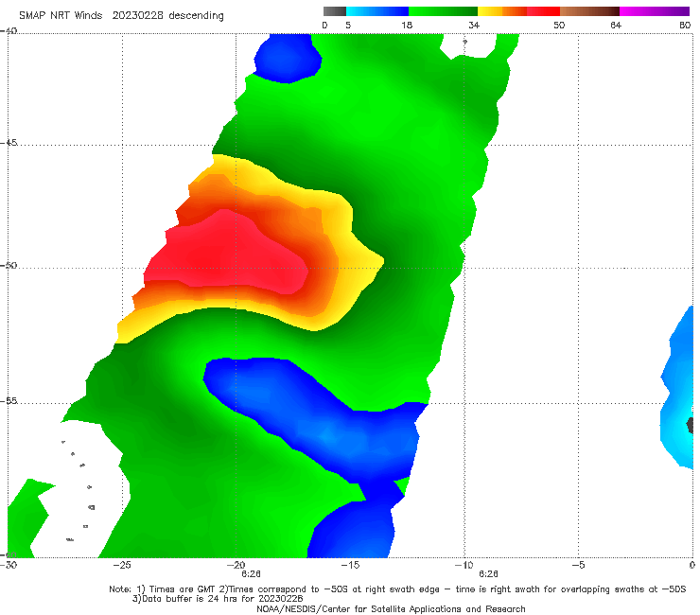
Task: Click the longitude axis label '-5'
Action: [x=578, y=565]
